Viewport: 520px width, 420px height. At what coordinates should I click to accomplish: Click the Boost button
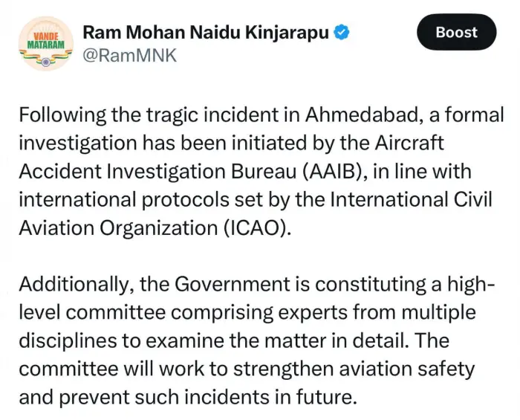(x=457, y=32)
